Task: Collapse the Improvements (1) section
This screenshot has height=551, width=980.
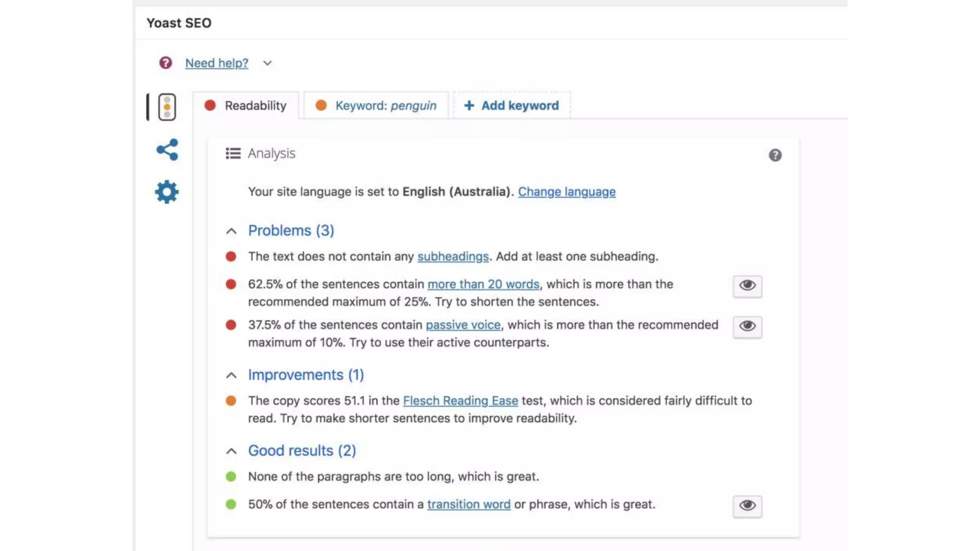Action: [x=232, y=375]
